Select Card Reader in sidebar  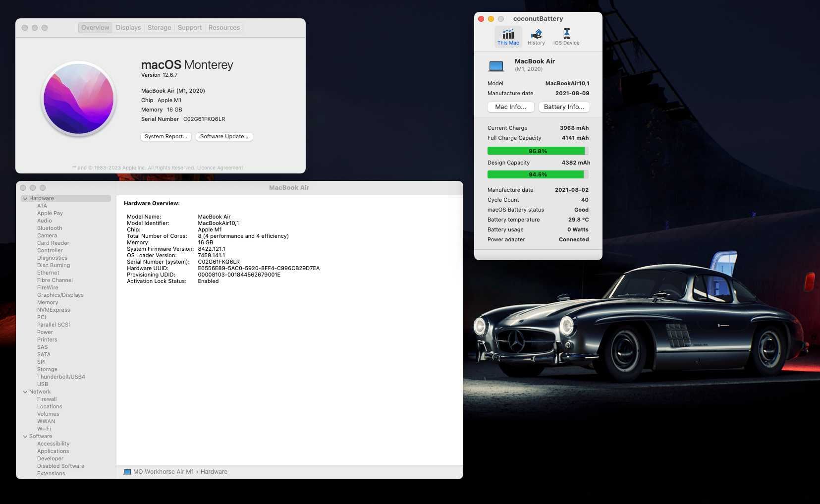[x=53, y=243]
